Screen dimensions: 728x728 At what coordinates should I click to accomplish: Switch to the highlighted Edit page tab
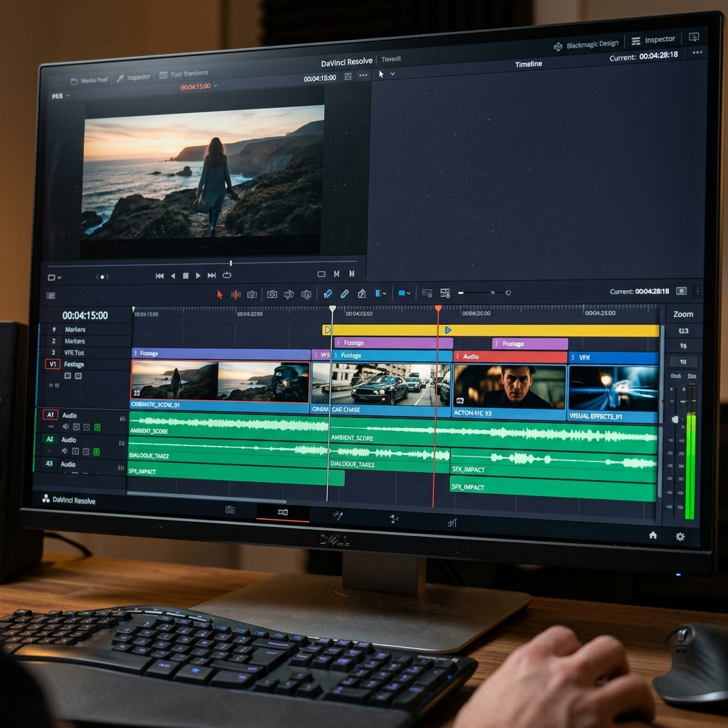click(283, 512)
